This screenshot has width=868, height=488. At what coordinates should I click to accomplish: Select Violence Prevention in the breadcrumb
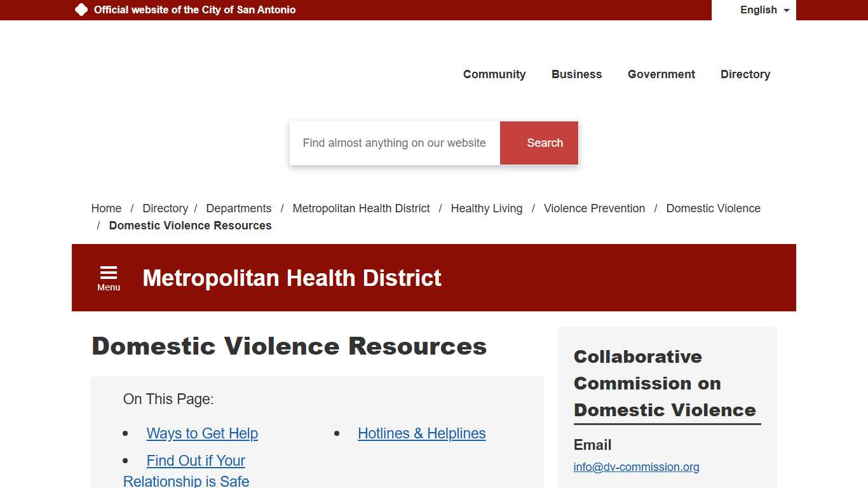[x=593, y=208]
